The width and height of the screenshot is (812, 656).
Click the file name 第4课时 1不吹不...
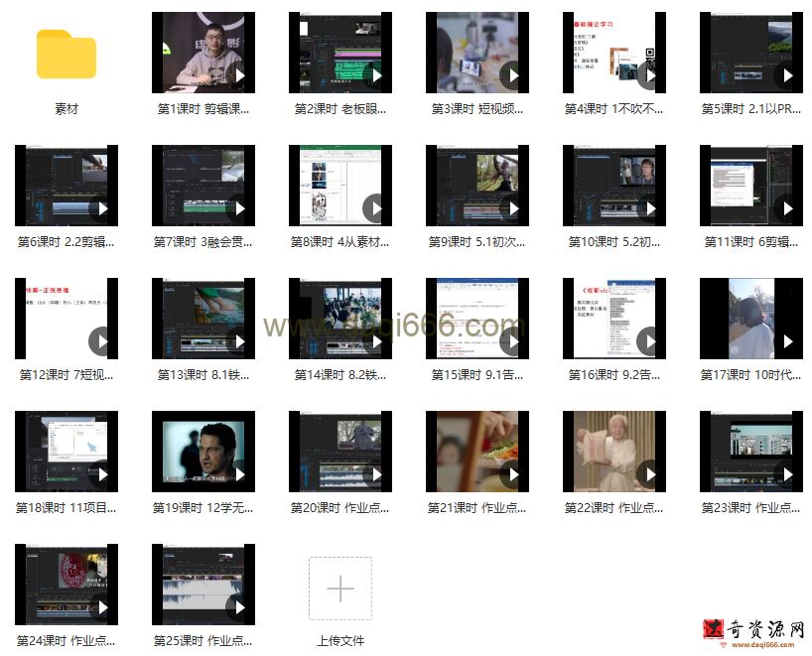tap(614, 109)
